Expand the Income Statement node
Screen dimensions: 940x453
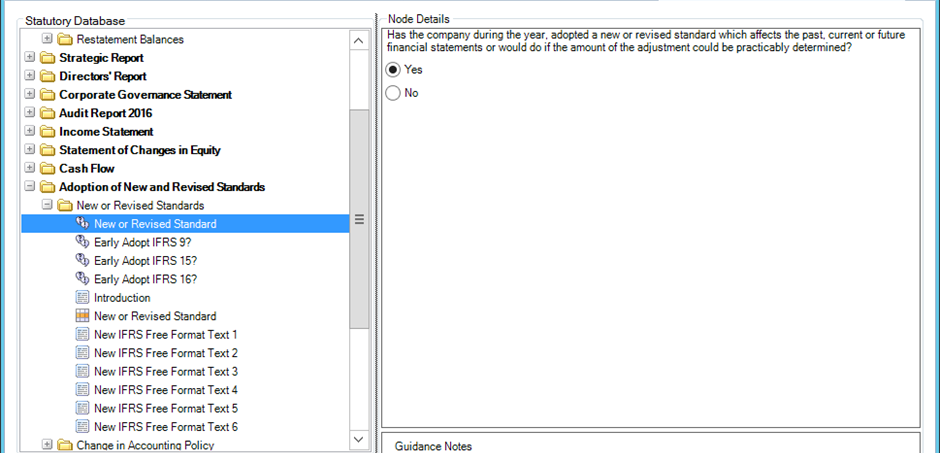(29, 132)
